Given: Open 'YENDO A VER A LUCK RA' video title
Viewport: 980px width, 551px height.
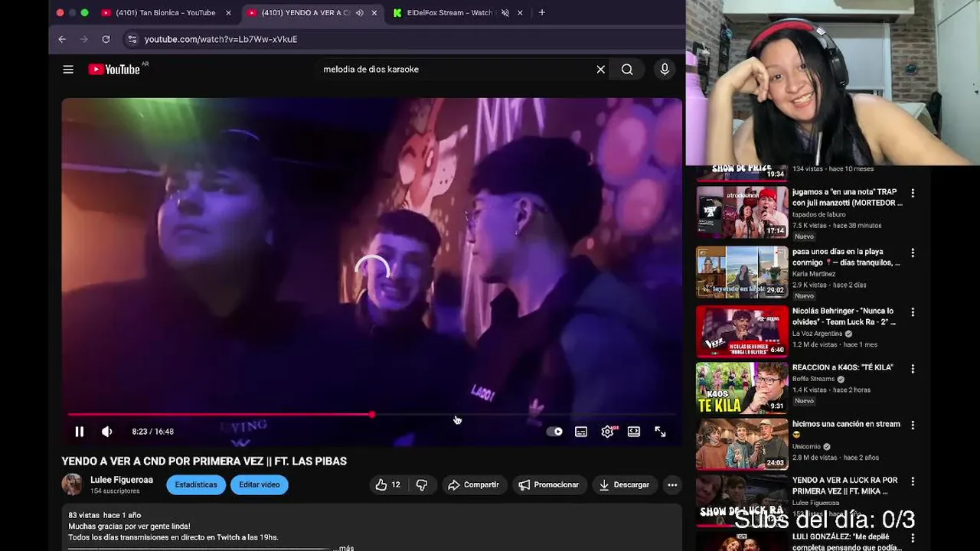Looking at the screenshot, I should 845,486.
